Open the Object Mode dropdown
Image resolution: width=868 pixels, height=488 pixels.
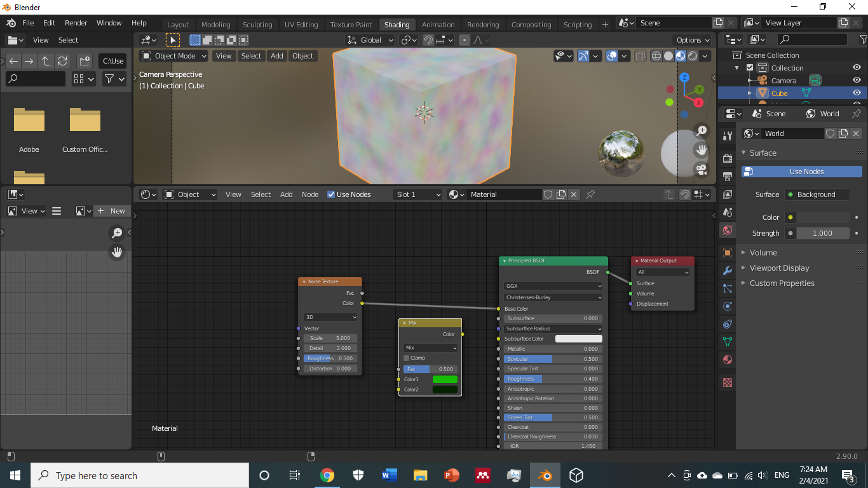173,56
